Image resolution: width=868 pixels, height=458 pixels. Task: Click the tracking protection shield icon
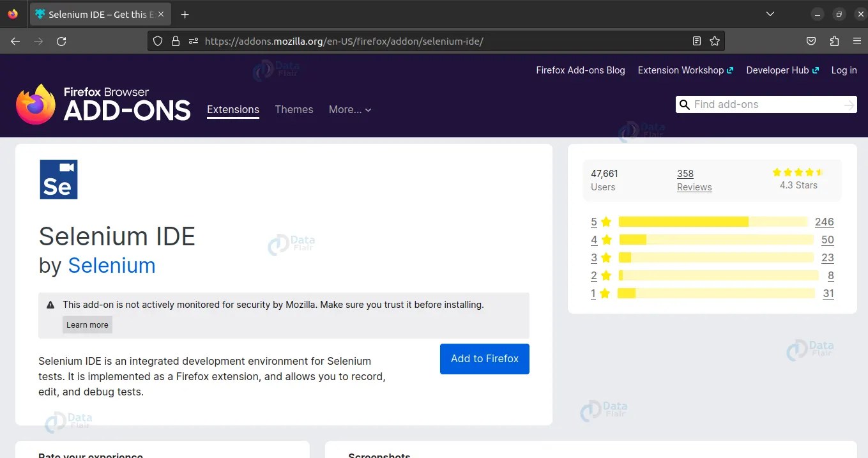(x=157, y=41)
